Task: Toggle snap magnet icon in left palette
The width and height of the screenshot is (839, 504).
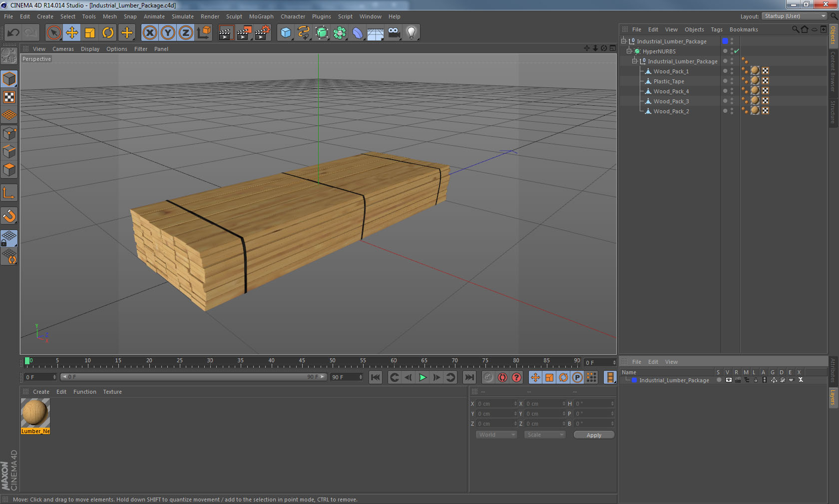Action: click(x=9, y=216)
